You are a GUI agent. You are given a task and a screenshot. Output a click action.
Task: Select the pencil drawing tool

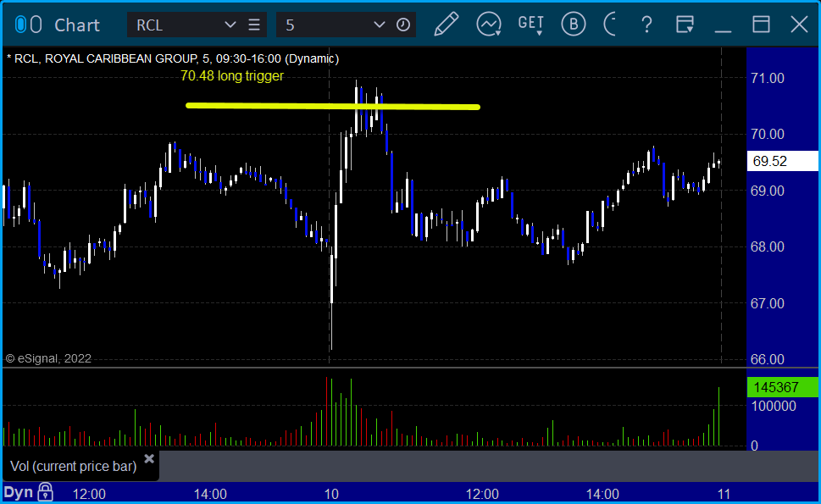447,24
